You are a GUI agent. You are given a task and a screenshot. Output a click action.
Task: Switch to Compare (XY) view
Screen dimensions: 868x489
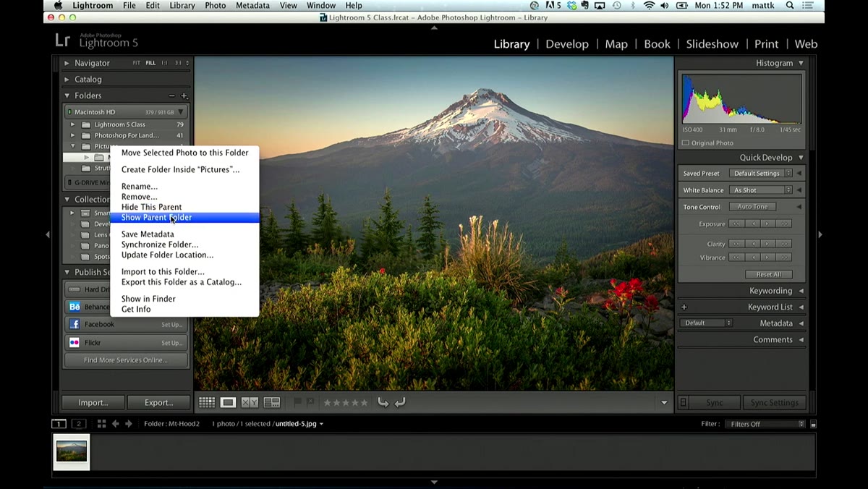(250, 402)
